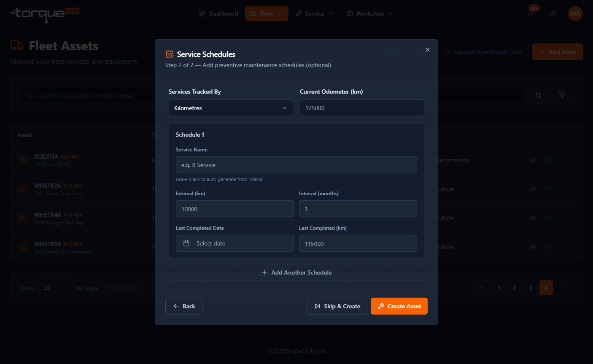Viewport: 593px width, 364px height.
Task: Click the calendar icon in Select date
Action: [x=186, y=243]
